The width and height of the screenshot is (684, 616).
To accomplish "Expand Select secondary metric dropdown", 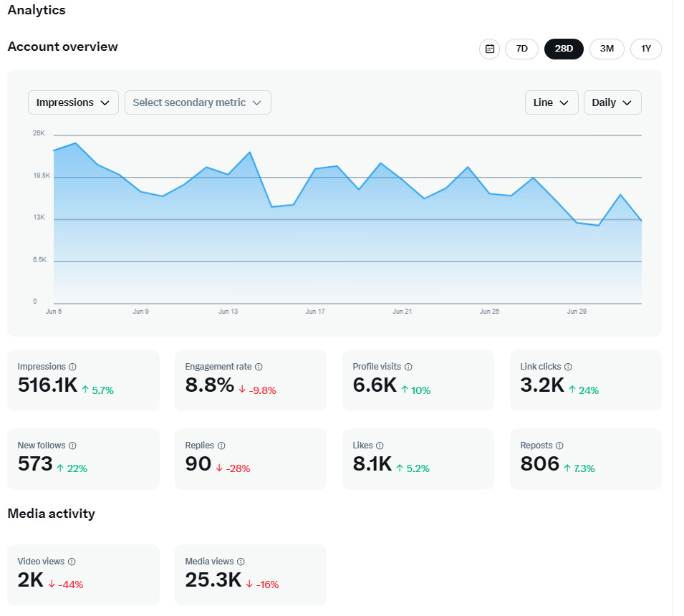I will [198, 102].
